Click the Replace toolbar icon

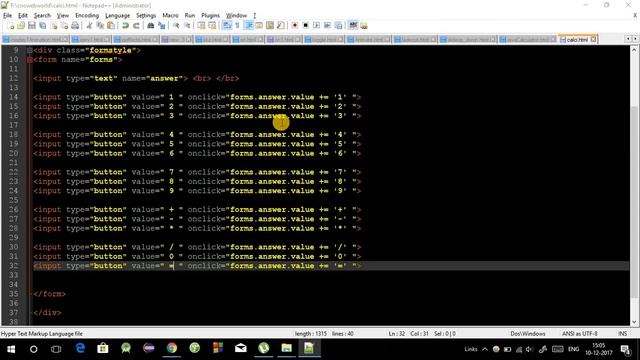click(162, 26)
